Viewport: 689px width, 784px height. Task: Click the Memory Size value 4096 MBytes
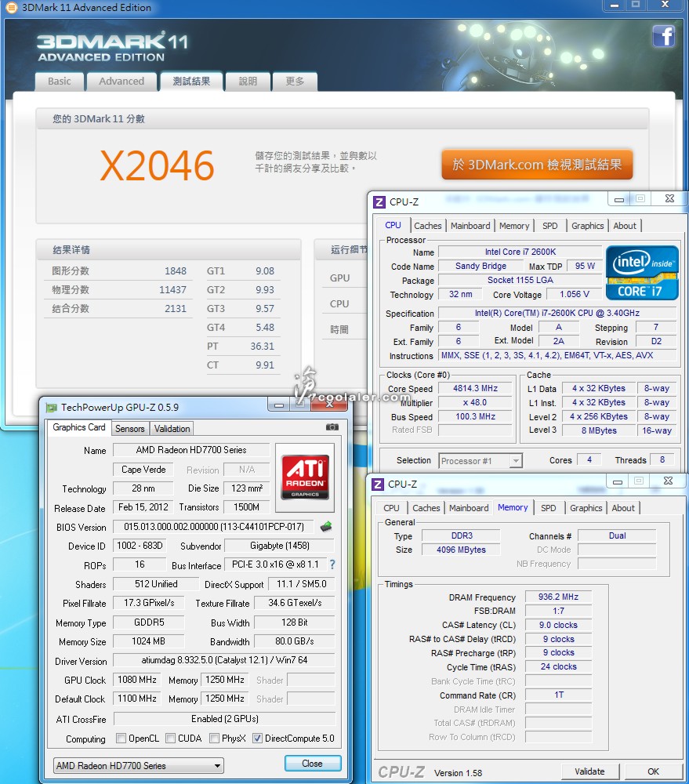click(461, 550)
